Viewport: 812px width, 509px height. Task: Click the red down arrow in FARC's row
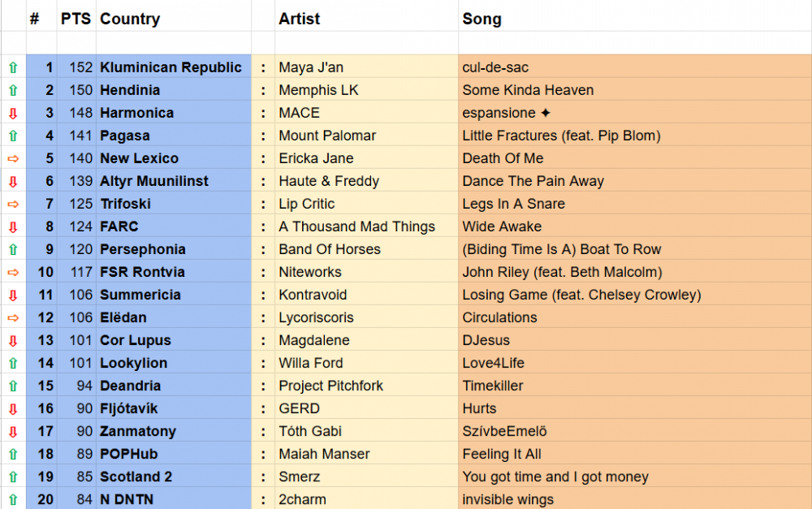coord(13,226)
